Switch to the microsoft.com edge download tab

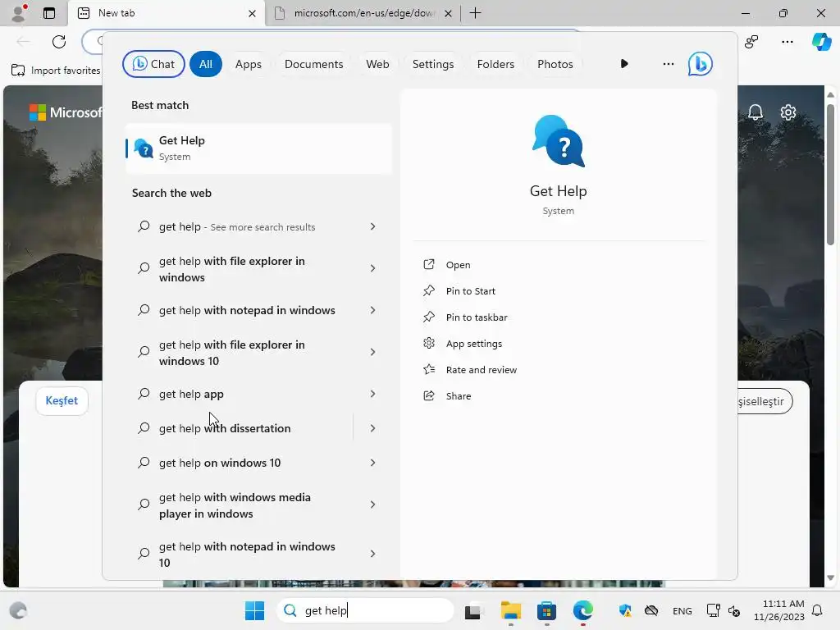(363, 13)
